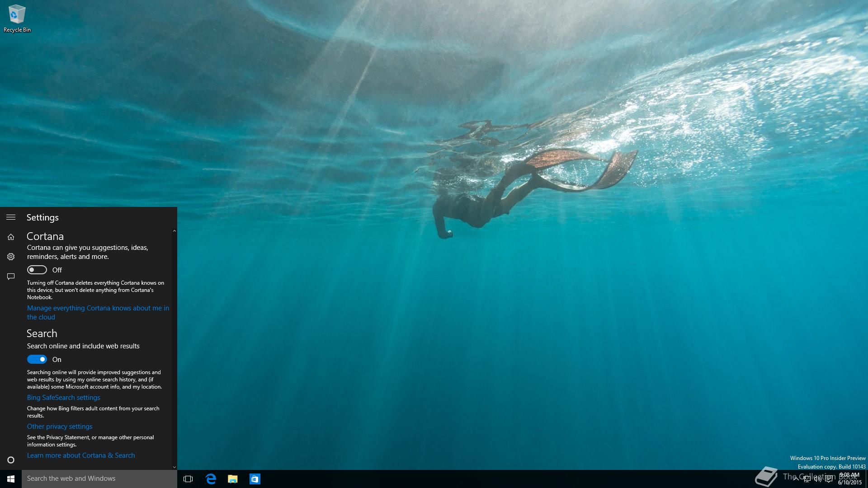Click 'Turning off Cortana deletes everything' text
This screenshot has height=488, width=868.
95,290
